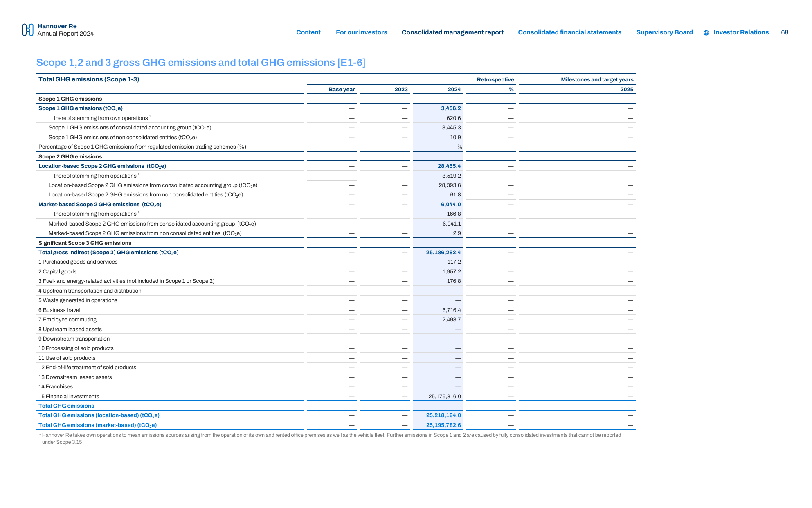Select the Milestones and target years header

597,80
